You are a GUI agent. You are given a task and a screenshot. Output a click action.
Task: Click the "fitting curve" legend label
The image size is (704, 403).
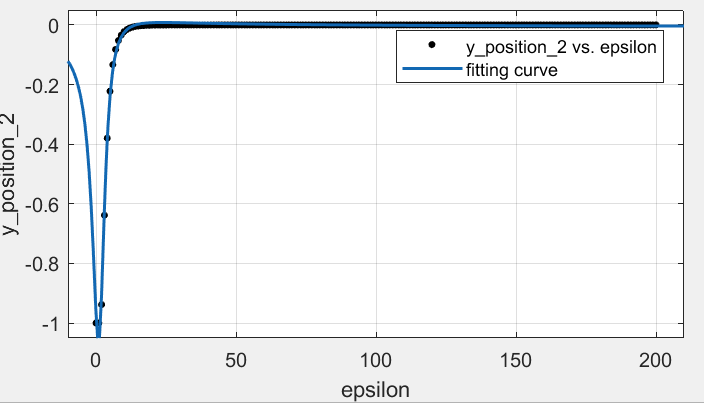(511, 70)
